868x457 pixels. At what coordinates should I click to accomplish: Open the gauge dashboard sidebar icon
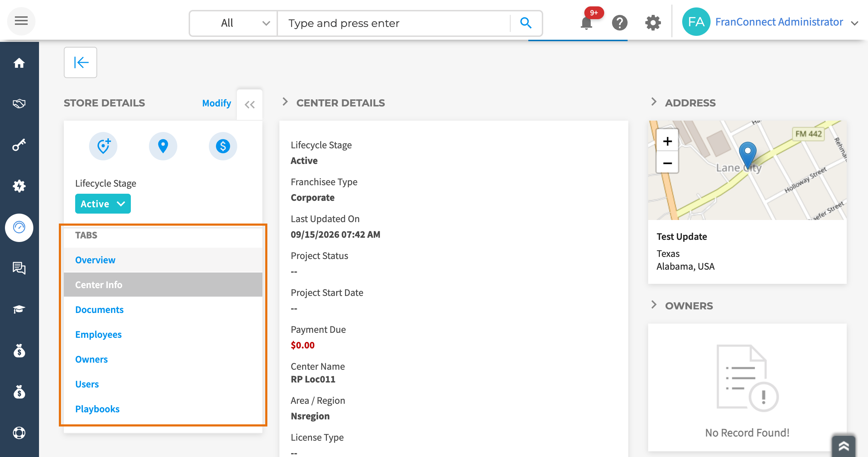coord(19,227)
